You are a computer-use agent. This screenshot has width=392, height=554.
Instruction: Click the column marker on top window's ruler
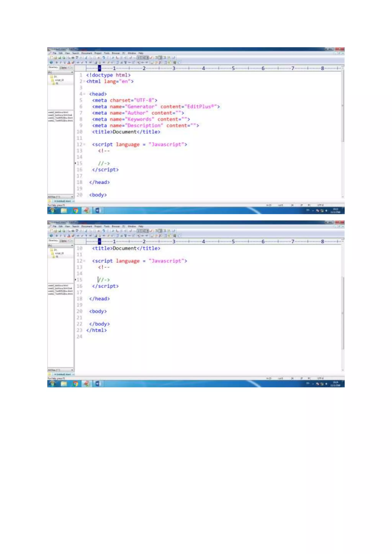pyautogui.click(x=100, y=68)
